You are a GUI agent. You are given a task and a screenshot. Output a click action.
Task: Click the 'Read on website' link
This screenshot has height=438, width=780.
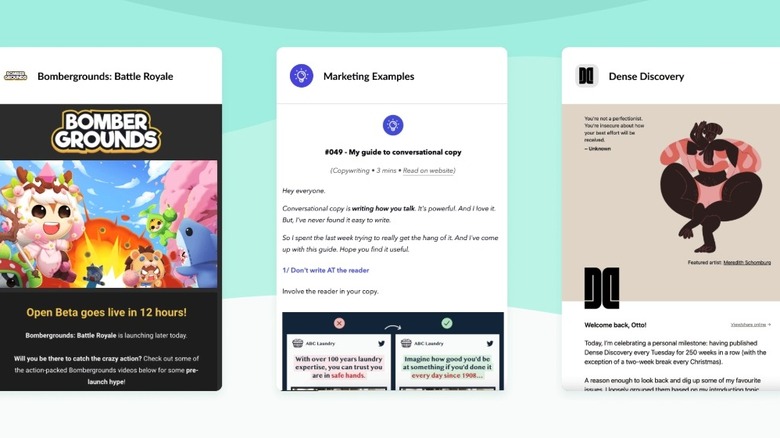tap(428, 170)
